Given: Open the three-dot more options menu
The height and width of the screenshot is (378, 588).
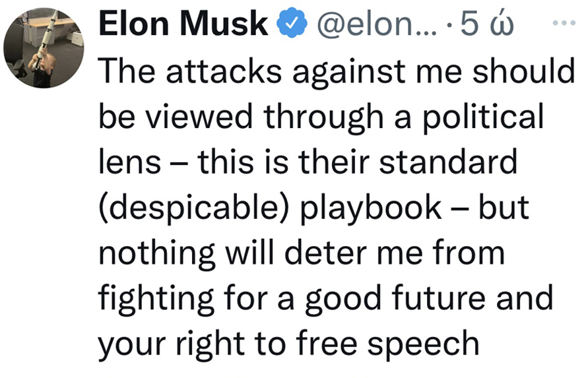Looking at the screenshot, I should 564,23.
